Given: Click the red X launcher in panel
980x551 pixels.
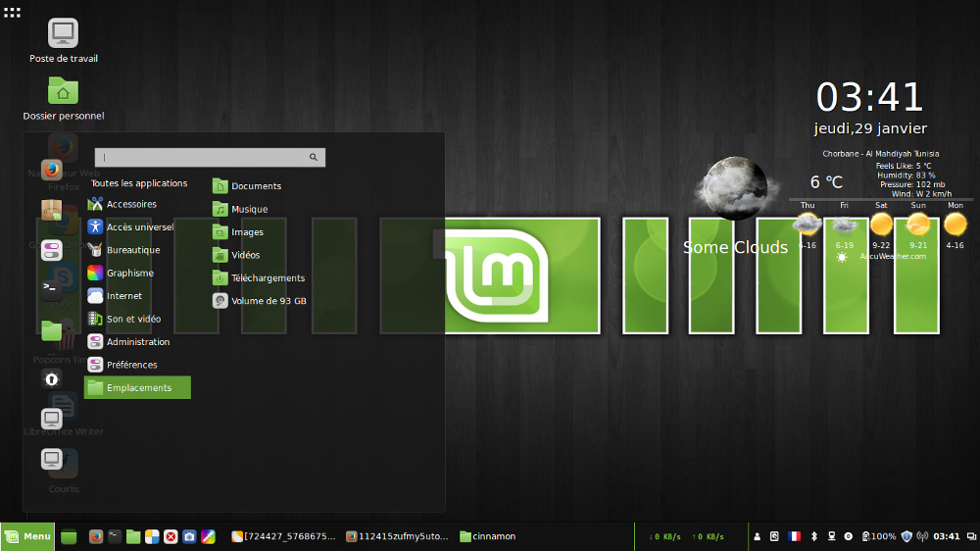Looking at the screenshot, I should pyautogui.click(x=171, y=536).
